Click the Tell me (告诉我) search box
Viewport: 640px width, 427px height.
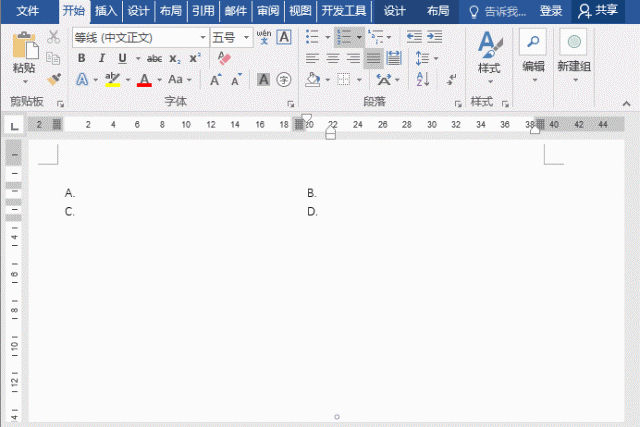(x=497, y=11)
